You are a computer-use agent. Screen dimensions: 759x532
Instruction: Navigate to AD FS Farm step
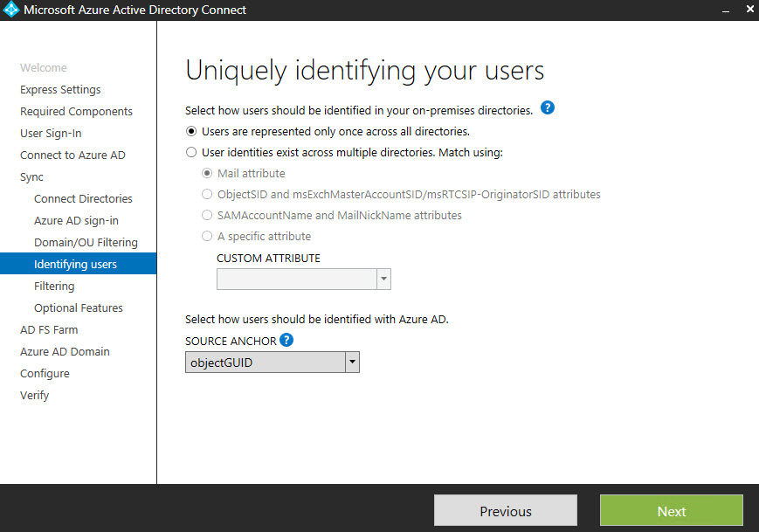click(x=49, y=330)
